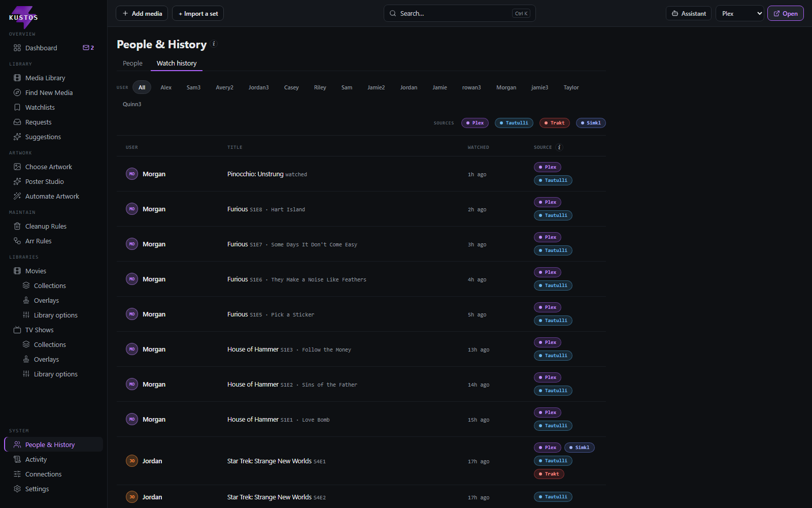This screenshot has width=812, height=508.
Task: Click the Choose Artwork image icon
Action: [x=17, y=167]
